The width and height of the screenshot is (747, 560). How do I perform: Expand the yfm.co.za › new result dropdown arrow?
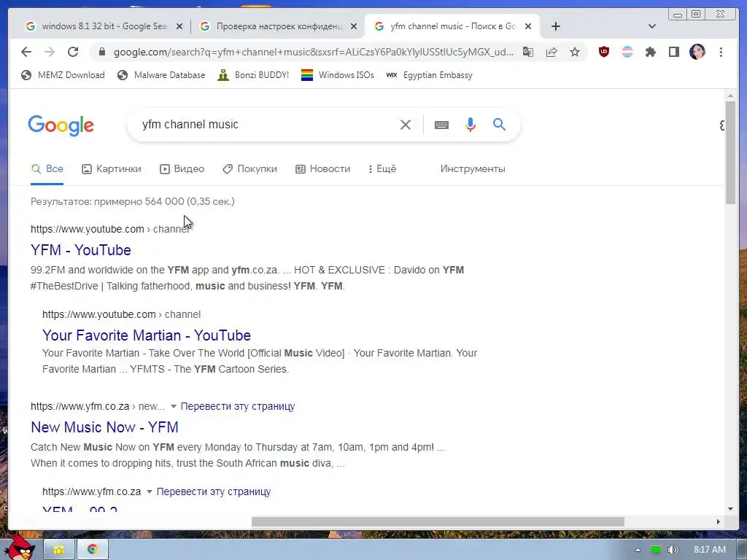point(174,406)
